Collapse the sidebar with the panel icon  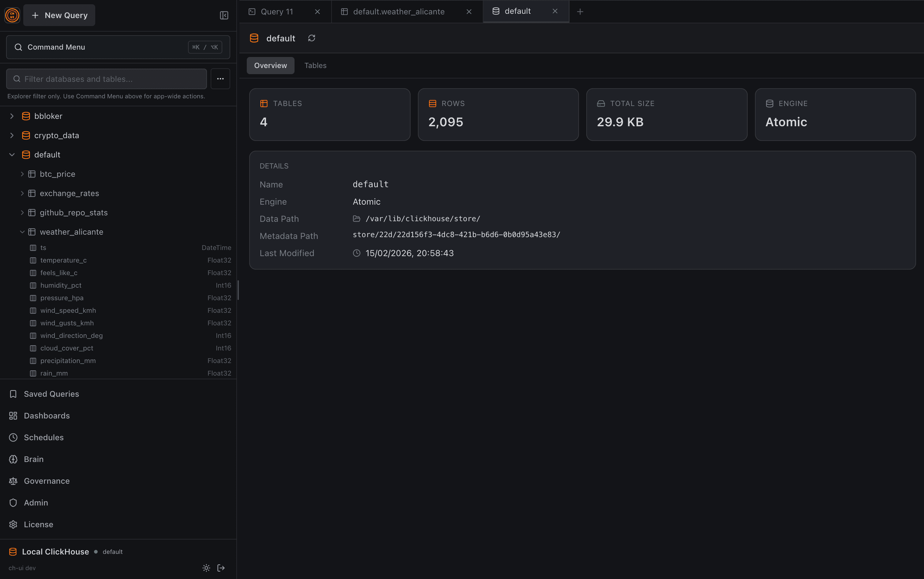tap(224, 15)
